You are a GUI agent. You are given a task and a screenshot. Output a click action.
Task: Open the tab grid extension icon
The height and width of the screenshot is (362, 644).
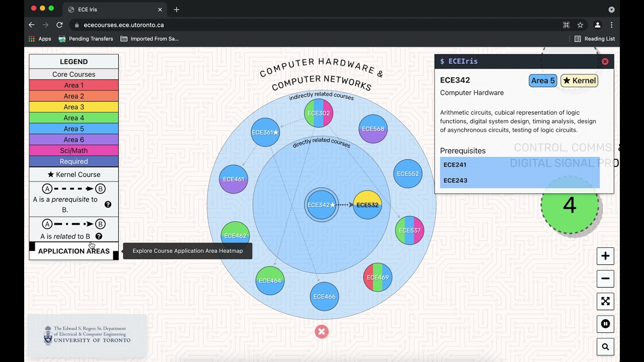566,25
